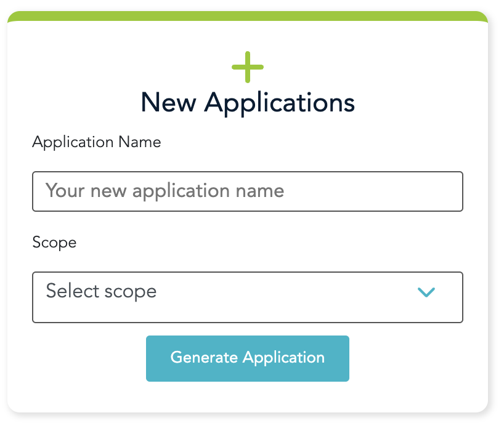Open the Select scope dropdown
The width and height of the screenshot is (504, 426).
click(x=247, y=297)
